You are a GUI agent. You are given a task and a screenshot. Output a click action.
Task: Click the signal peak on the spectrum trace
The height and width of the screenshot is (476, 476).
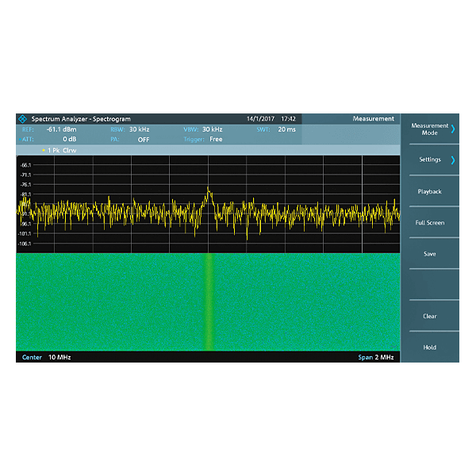point(209,189)
